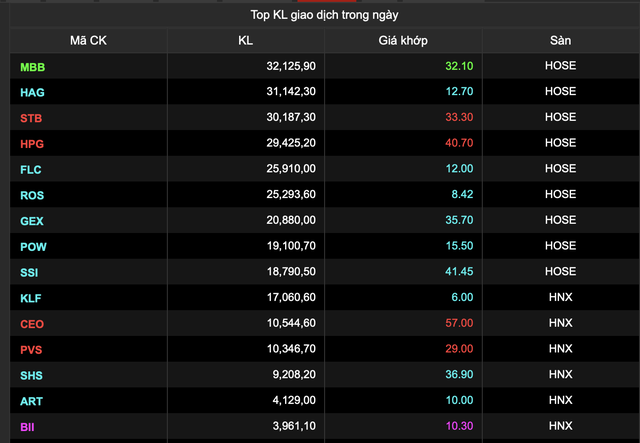This screenshot has width=640, height=443.
Task: Open KLF stock entry
Action: (31, 298)
